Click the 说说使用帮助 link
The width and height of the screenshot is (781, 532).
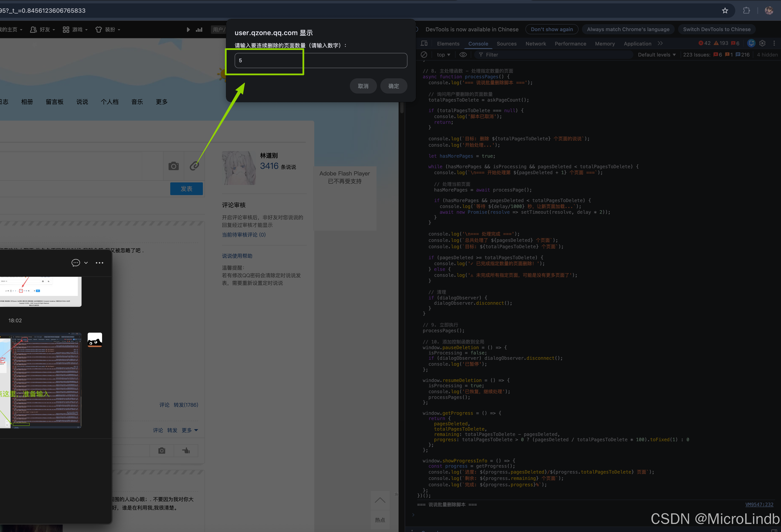tap(237, 256)
